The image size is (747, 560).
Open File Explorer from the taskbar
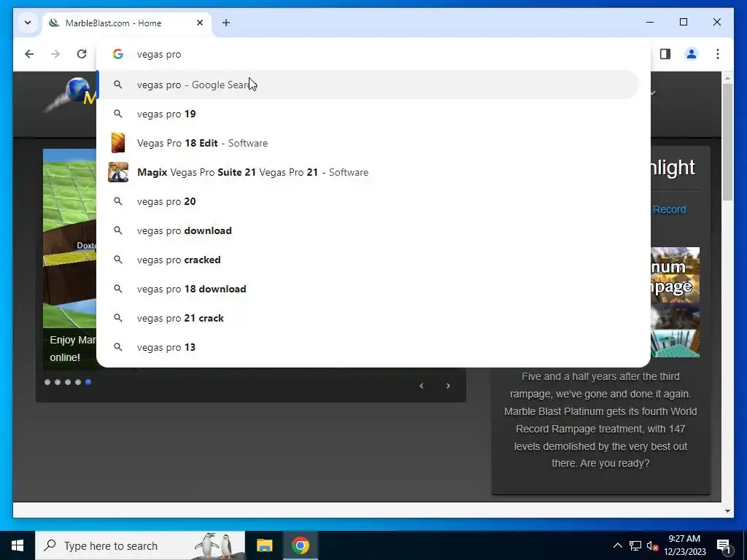click(264, 545)
